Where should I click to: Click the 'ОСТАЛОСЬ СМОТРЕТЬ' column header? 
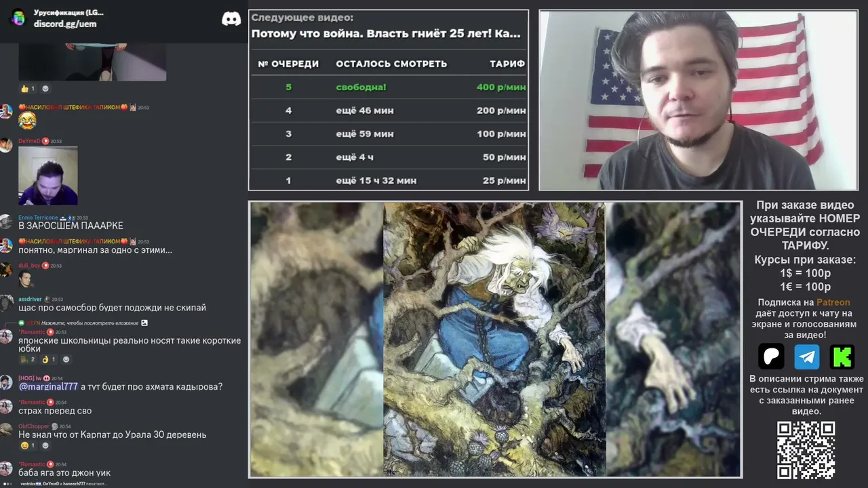pos(391,64)
